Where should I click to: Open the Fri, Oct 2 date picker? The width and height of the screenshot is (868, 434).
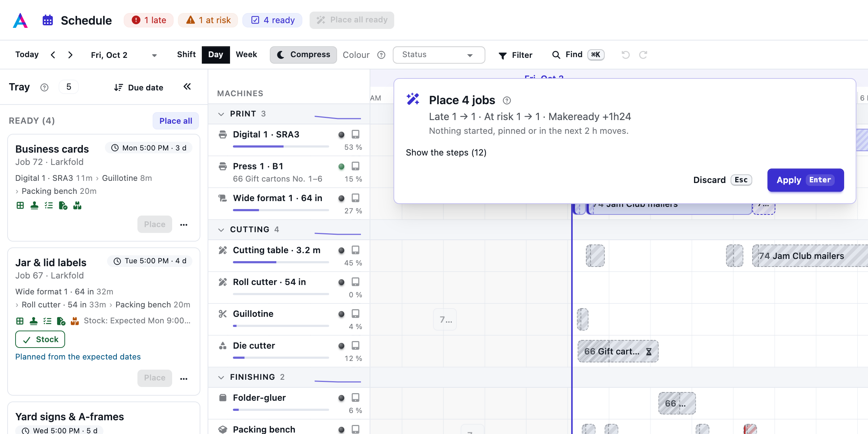click(124, 55)
